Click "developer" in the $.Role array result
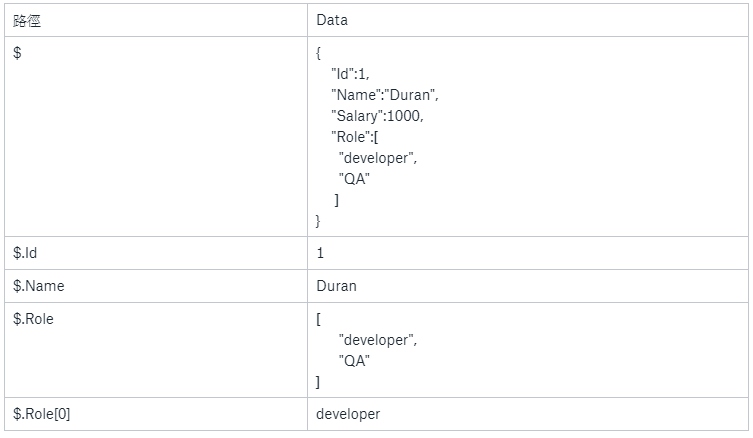 (377, 340)
